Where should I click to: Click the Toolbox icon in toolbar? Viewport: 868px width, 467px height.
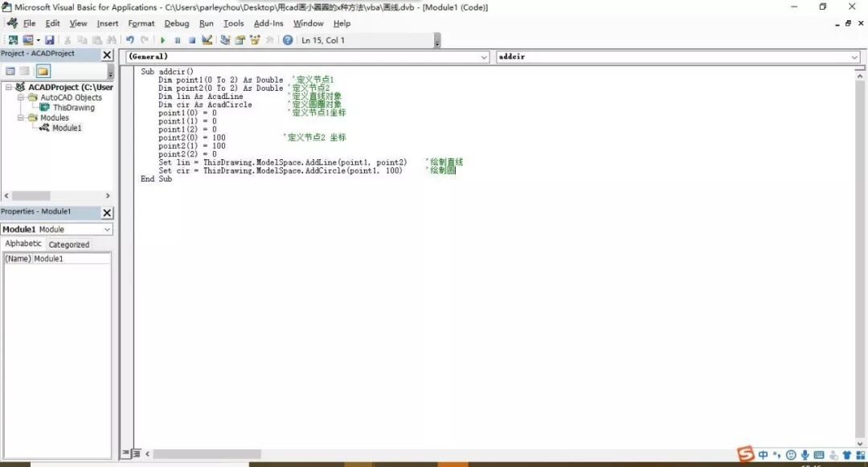coord(269,40)
